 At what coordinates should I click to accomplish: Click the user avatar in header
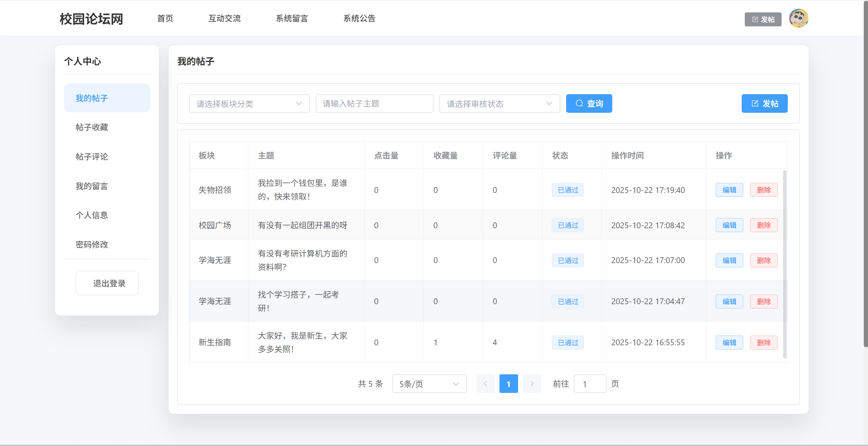[x=799, y=18]
